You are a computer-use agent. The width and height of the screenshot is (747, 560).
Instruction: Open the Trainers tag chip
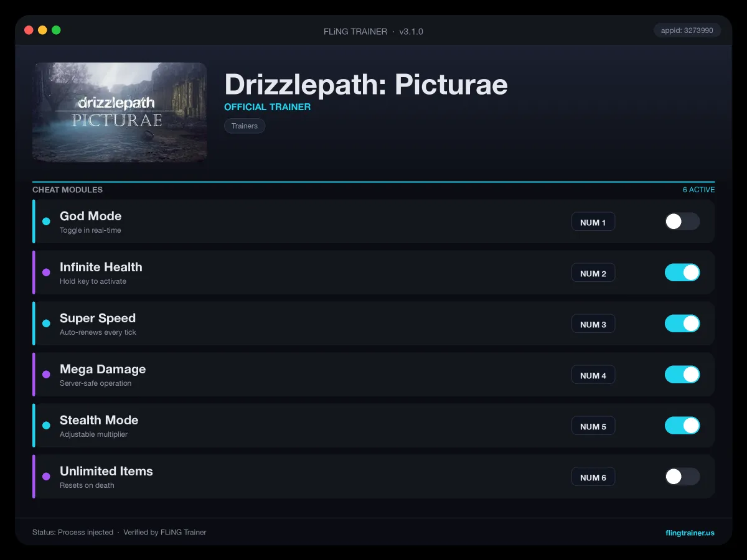[245, 126]
